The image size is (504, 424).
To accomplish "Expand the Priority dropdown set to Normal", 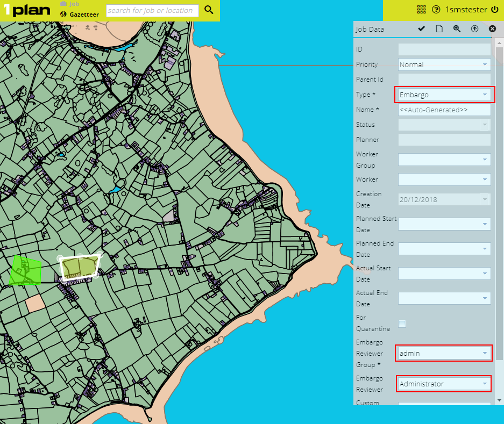I will [444, 64].
